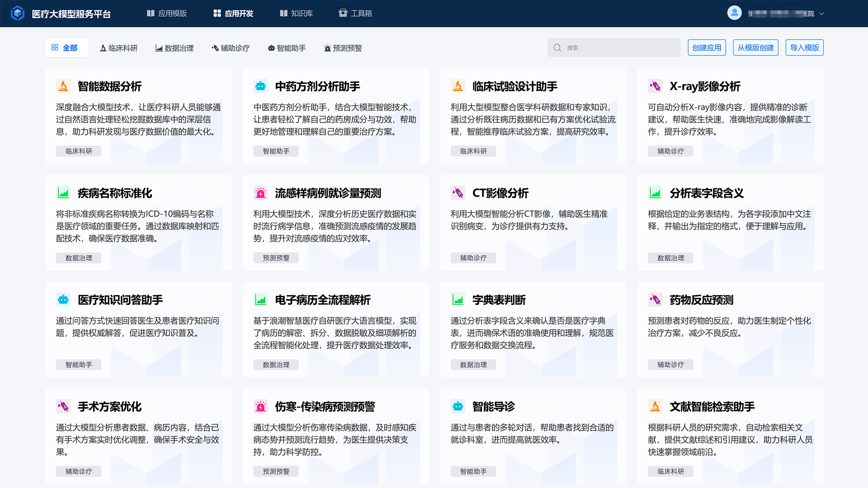Click the 智能数据分析 card icon

point(63,86)
